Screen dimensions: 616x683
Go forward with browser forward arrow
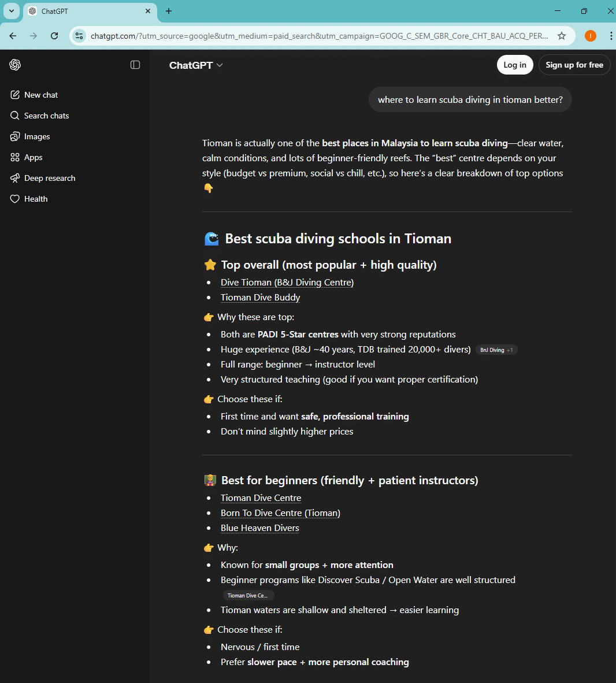tap(34, 36)
